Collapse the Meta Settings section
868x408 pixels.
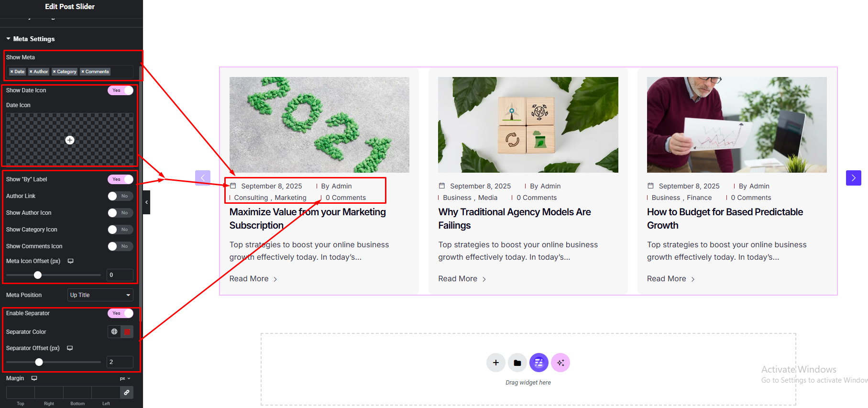tap(9, 39)
